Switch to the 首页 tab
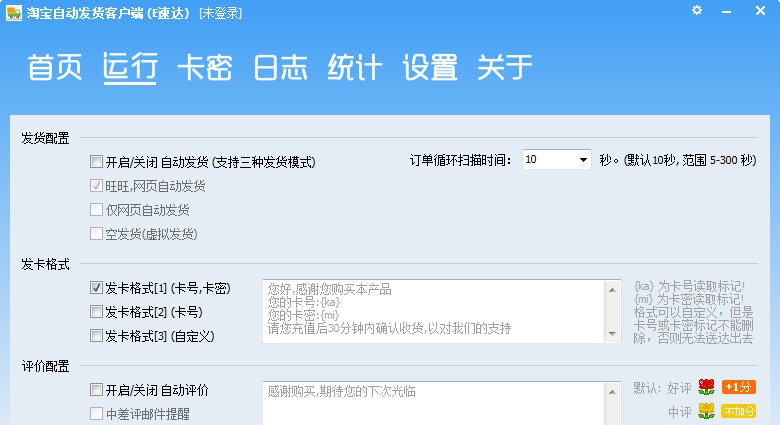 pyautogui.click(x=55, y=67)
